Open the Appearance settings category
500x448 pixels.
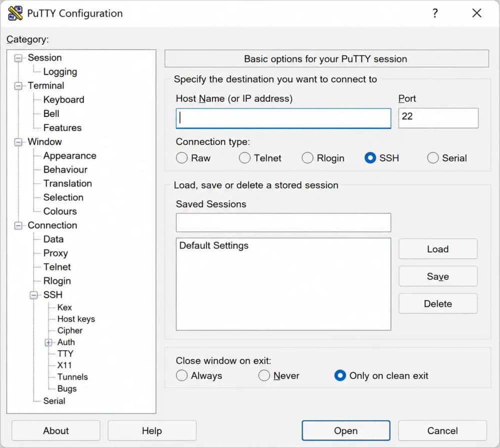[x=70, y=156]
